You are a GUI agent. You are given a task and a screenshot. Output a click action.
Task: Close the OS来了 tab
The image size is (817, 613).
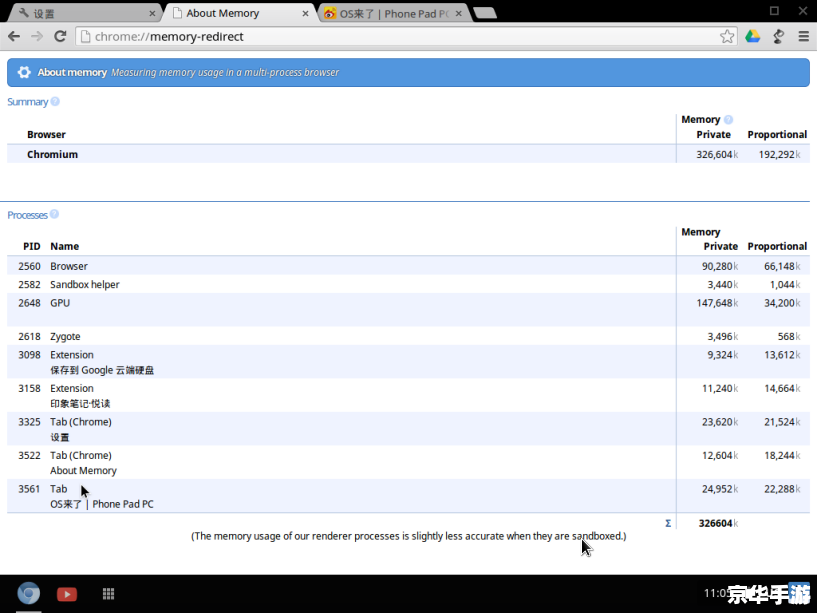coord(459,14)
